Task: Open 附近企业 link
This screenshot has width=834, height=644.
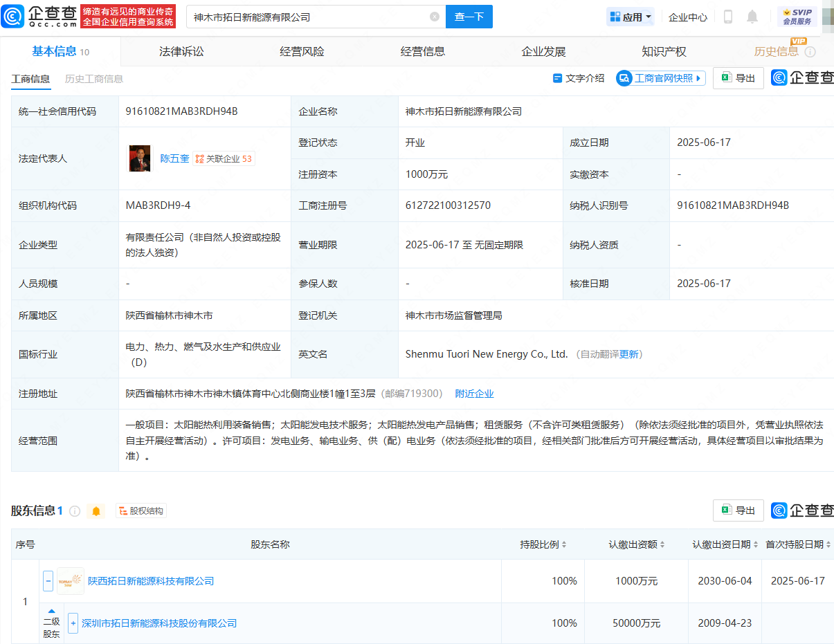Action: (x=475, y=394)
